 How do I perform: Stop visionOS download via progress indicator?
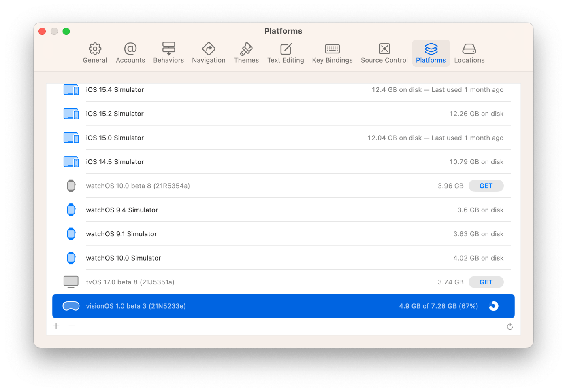[x=493, y=306]
